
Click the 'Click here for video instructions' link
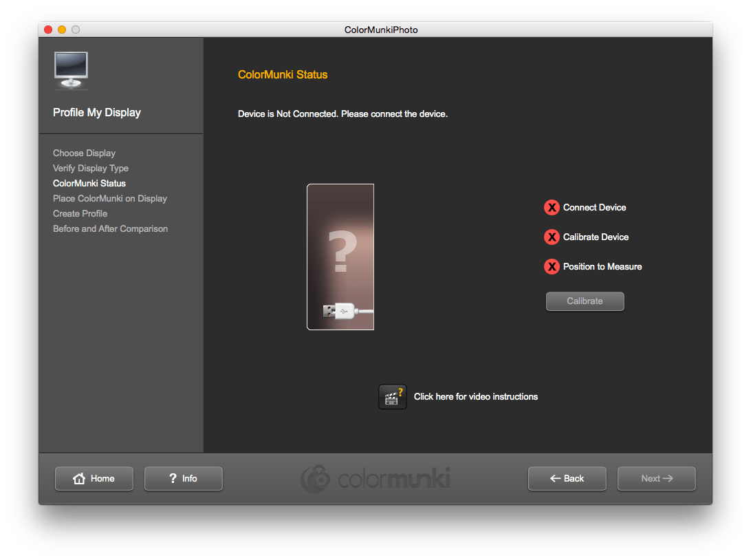click(476, 397)
